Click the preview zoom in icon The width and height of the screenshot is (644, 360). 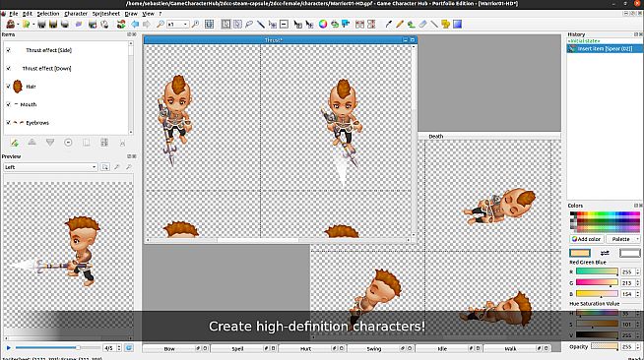pos(117,167)
